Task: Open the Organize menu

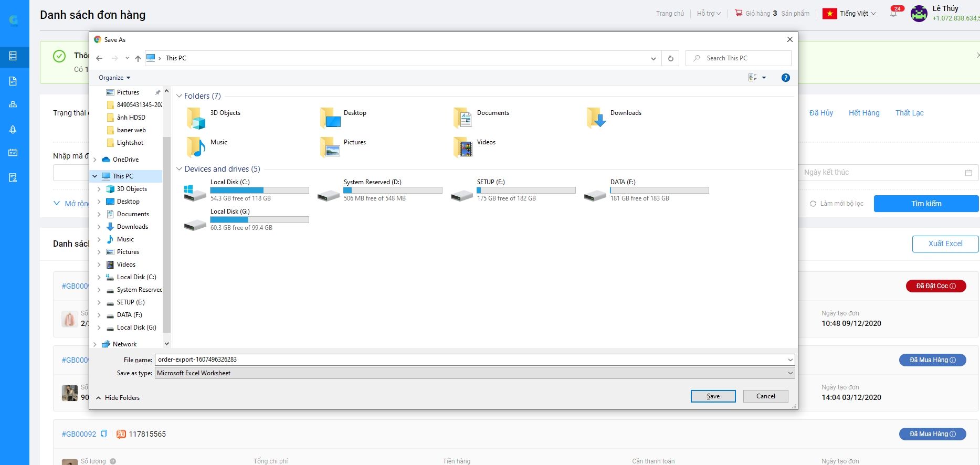Action: coord(114,78)
